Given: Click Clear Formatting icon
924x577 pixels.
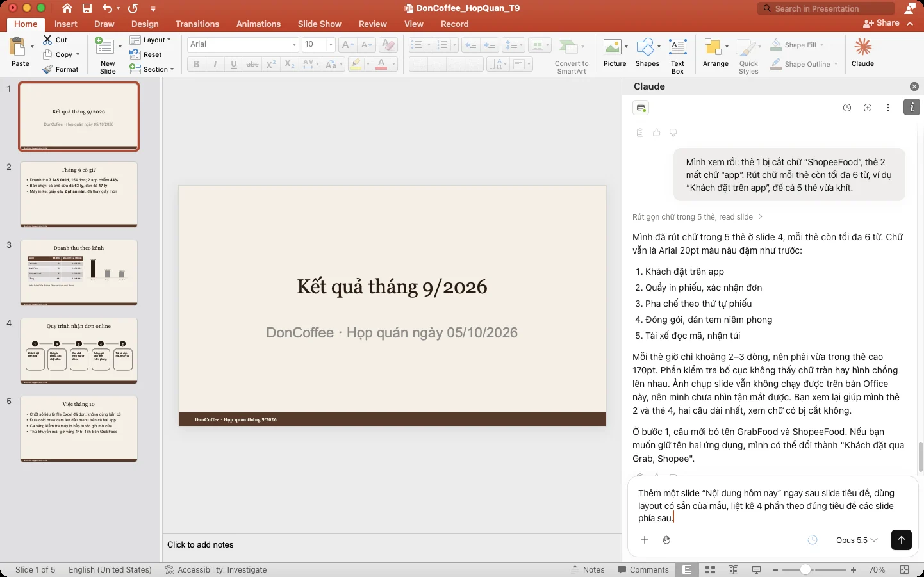Looking at the screenshot, I should point(388,45).
